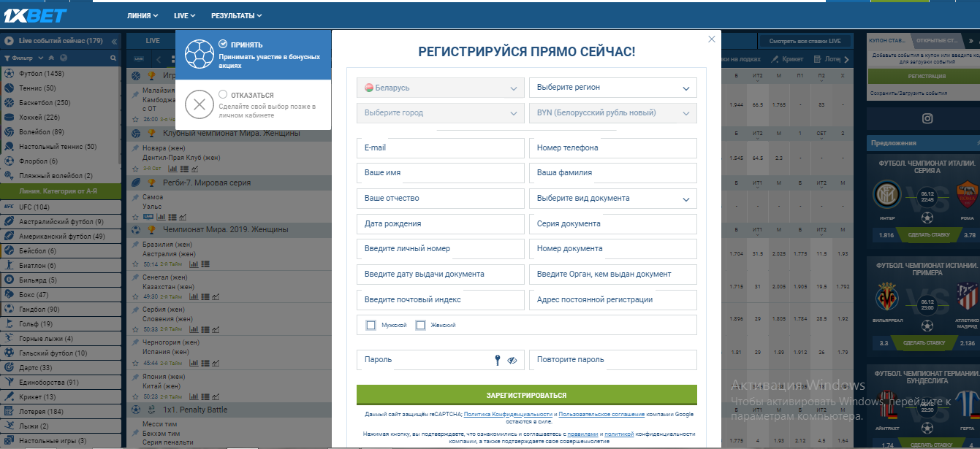Click the Повторите пароль field
The image size is (980, 449).
tap(612, 360)
